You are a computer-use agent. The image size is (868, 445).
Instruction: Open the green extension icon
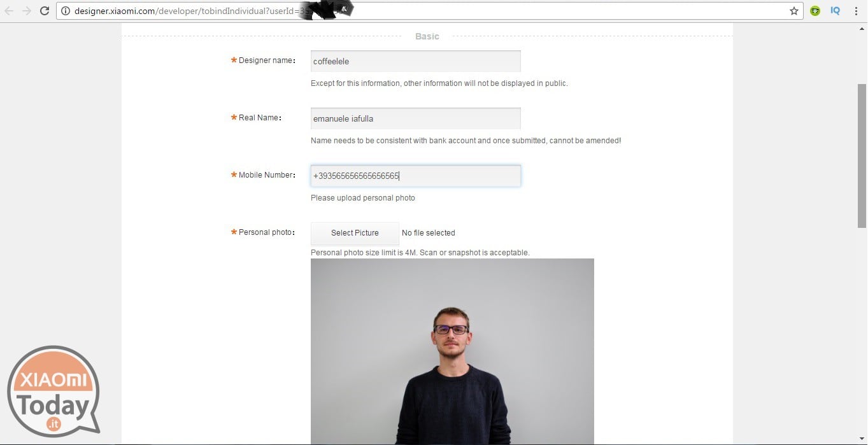tap(815, 11)
